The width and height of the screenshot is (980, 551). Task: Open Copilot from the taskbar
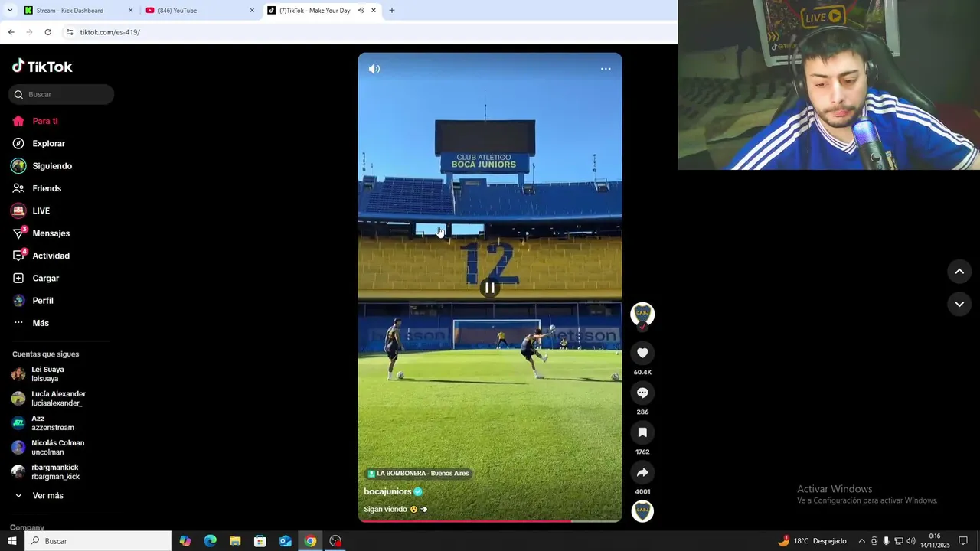(x=185, y=541)
